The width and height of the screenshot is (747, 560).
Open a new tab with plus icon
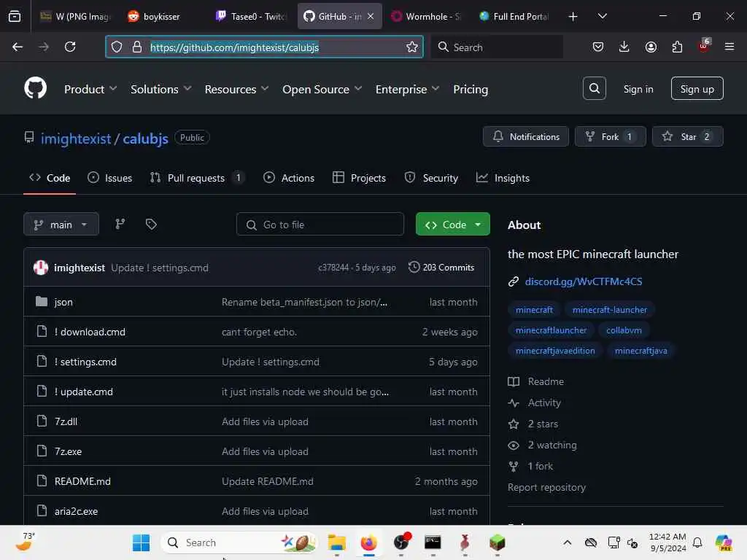(573, 17)
